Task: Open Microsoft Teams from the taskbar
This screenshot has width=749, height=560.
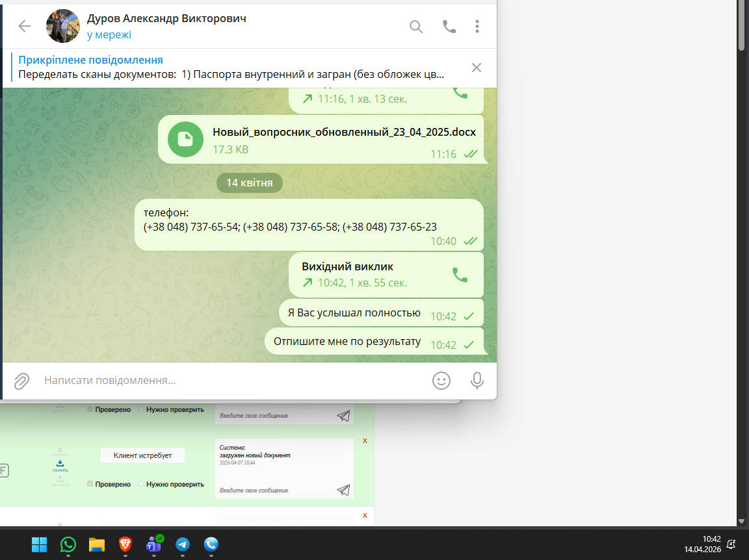Action: coord(154,544)
